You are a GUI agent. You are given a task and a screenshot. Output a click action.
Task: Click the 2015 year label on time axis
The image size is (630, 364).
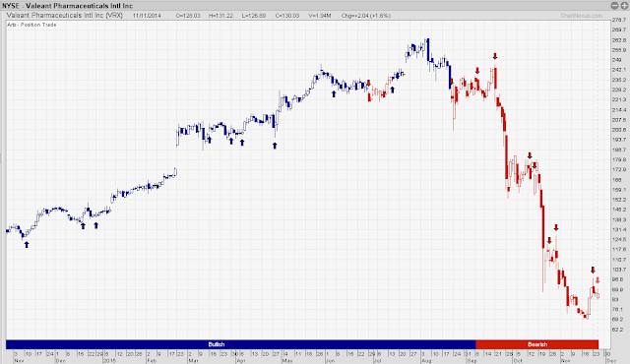pos(109,360)
